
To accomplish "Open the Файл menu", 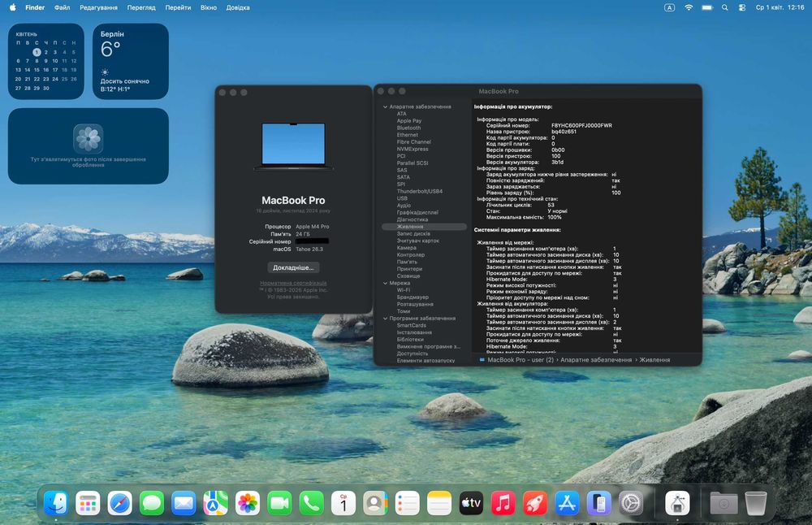I will pyautogui.click(x=63, y=7).
